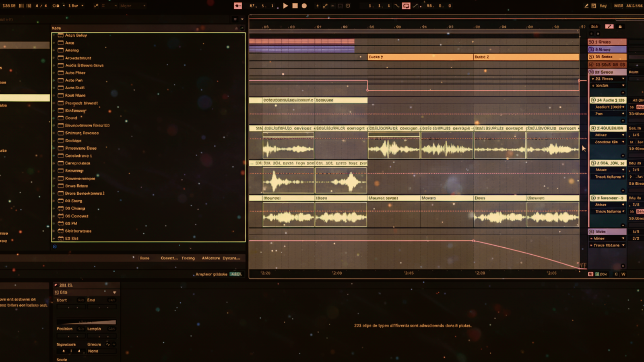This screenshot has height=362, width=644.
Task: Select the '68 PM' folder in the browser
Action: [71, 224]
